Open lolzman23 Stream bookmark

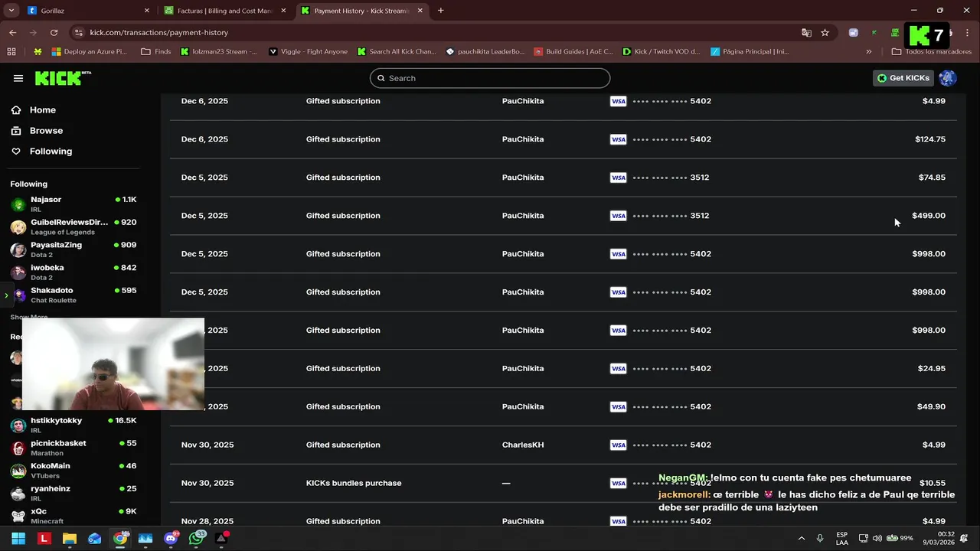(219, 51)
